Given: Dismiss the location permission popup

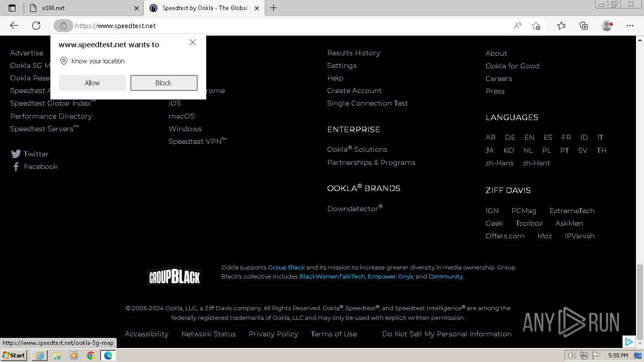Looking at the screenshot, I should click(x=193, y=42).
